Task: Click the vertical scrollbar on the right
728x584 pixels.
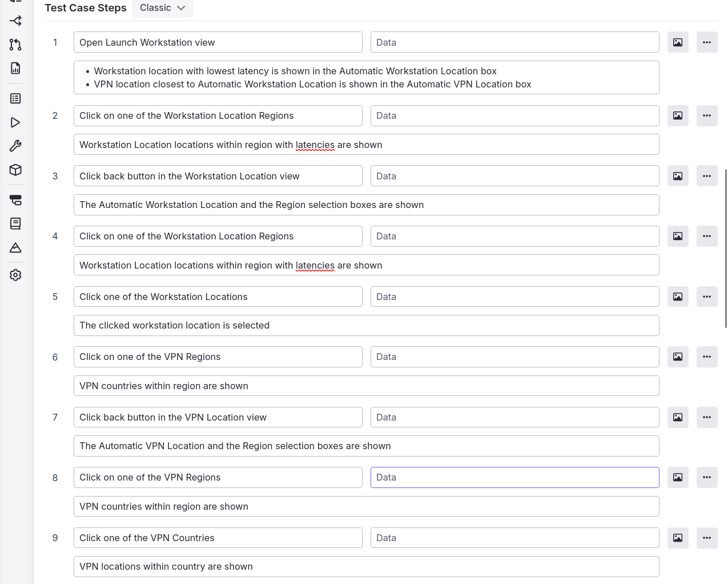Action: tap(726, 249)
